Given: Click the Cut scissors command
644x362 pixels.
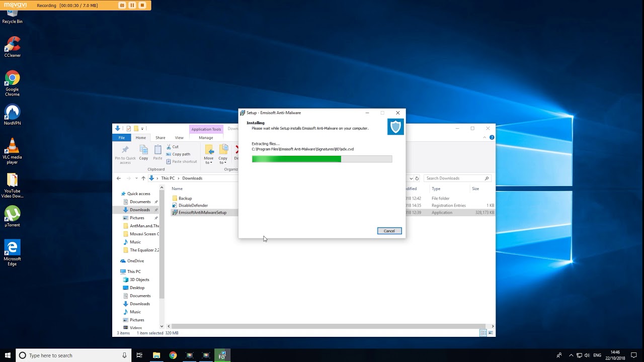Looking at the screenshot, I should [x=172, y=147].
